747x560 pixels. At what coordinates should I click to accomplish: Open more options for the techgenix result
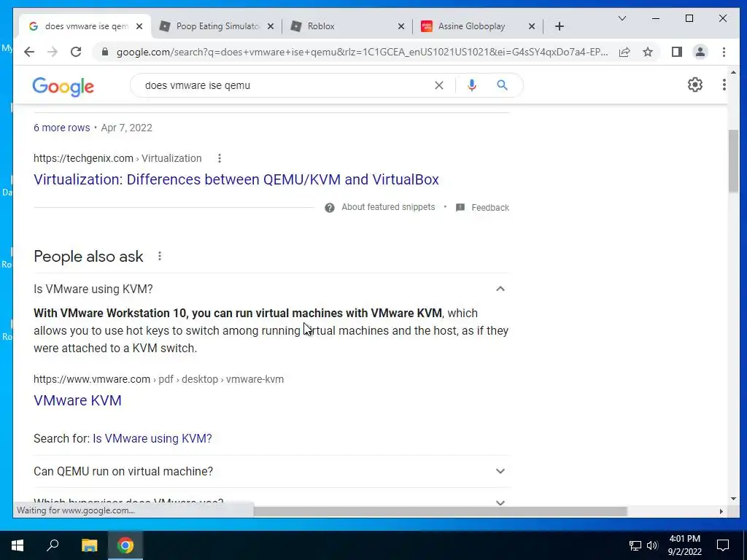point(219,158)
